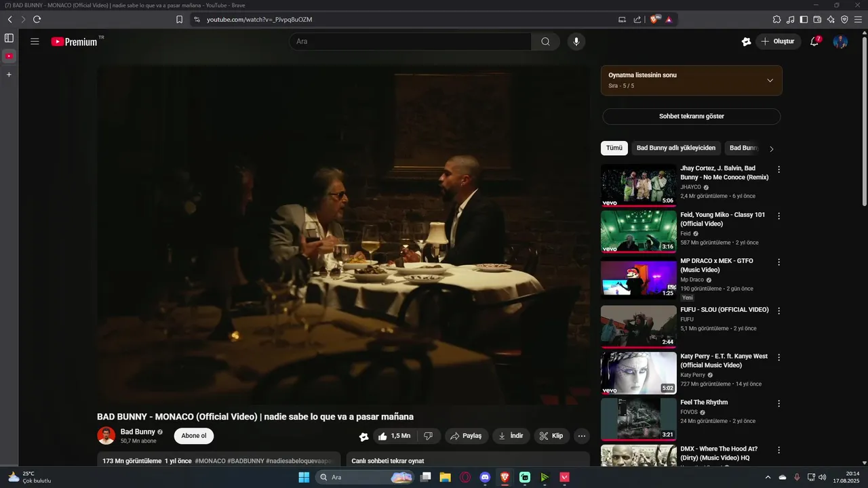Open options for Classy 101 video

(778, 216)
